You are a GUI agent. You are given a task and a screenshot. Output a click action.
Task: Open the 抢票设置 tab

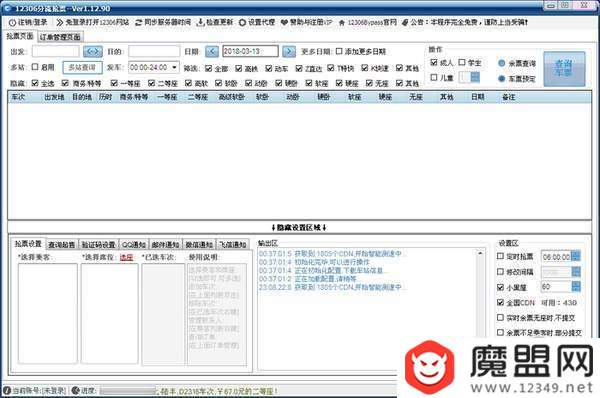pyautogui.click(x=28, y=244)
